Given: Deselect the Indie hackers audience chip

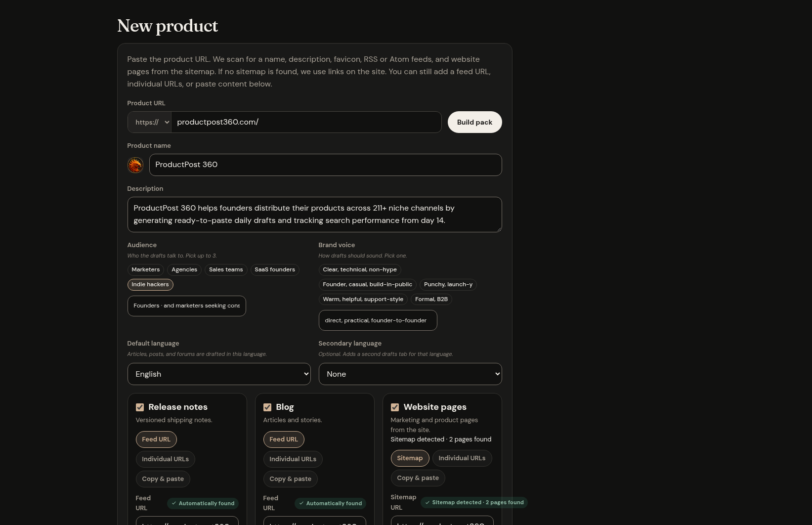Looking at the screenshot, I should point(150,285).
